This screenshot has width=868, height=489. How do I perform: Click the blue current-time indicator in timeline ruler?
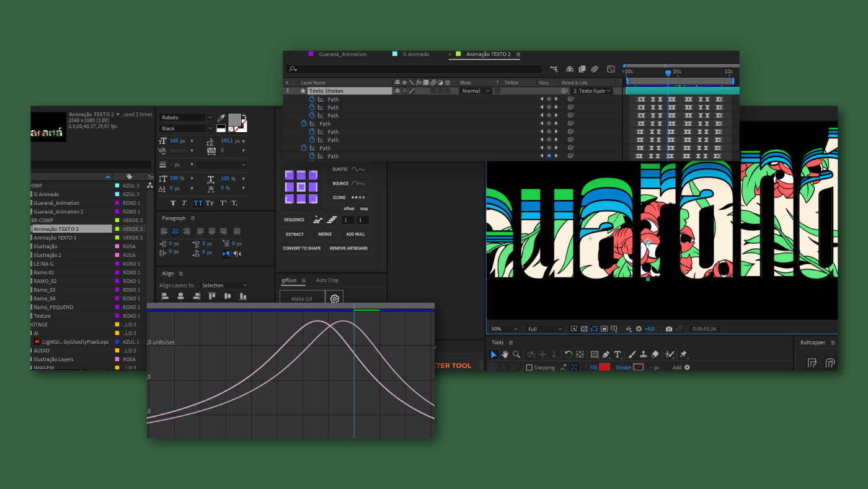click(668, 73)
